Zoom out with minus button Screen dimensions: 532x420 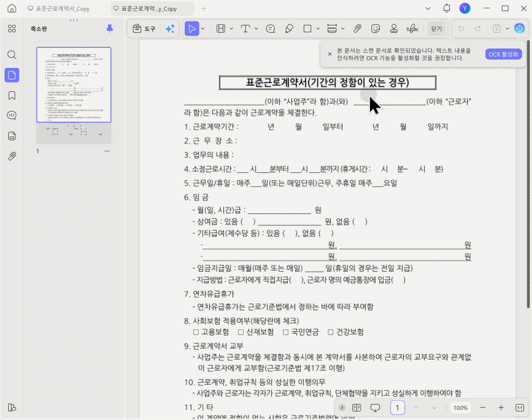pyautogui.click(x=482, y=408)
